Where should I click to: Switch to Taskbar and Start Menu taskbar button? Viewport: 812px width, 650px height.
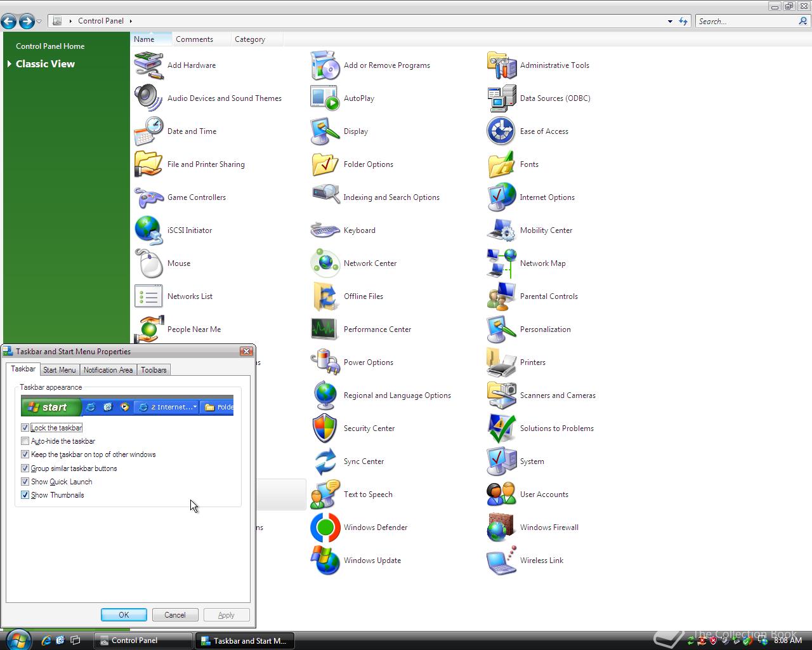(244, 640)
